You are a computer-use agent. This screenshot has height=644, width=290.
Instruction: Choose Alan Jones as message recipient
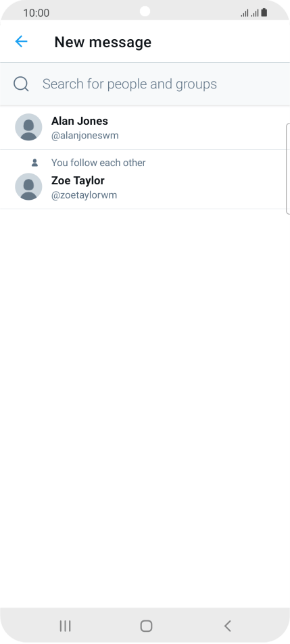[x=145, y=128]
